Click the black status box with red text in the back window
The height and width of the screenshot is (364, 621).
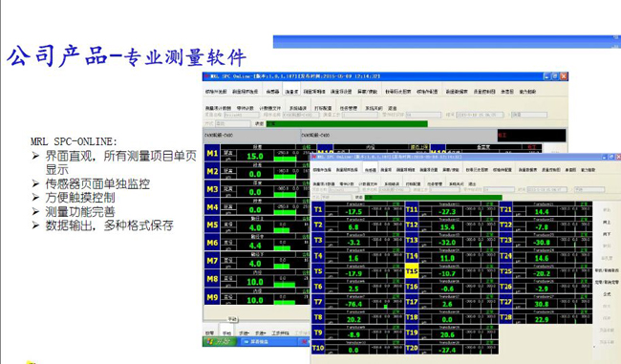pyautogui.click(x=531, y=135)
